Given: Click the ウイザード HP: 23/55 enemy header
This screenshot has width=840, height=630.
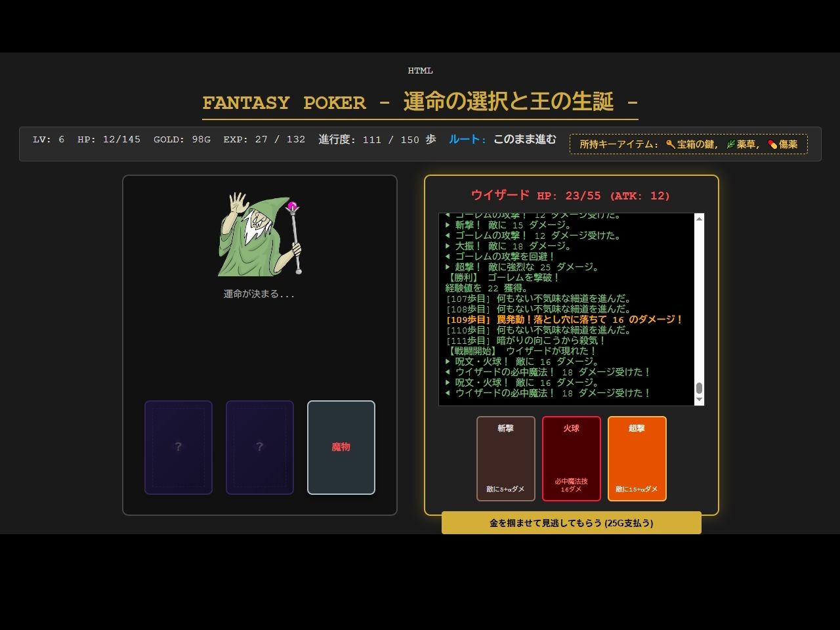Looking at the screenshot, I should pos(571,196).
